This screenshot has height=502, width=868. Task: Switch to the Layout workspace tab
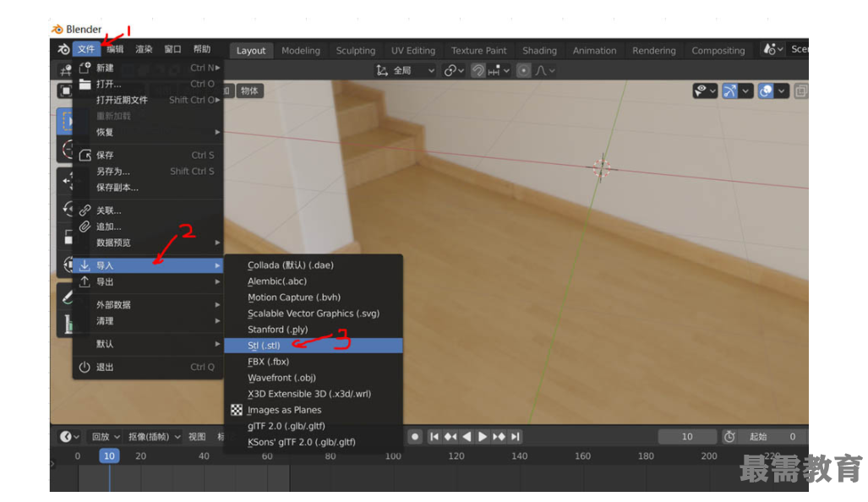pos(251,51)
